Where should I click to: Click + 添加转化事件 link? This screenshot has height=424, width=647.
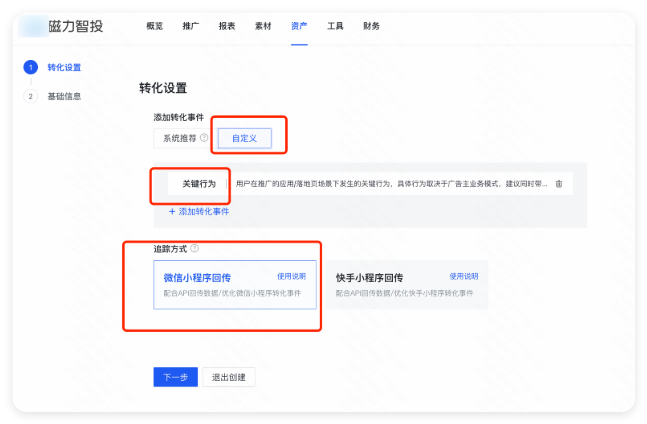199,211
